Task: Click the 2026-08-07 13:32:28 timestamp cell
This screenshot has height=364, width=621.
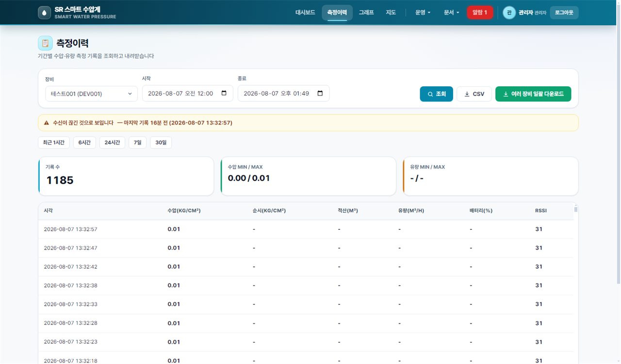Action: pyautogui.click(x=70, y=323)
